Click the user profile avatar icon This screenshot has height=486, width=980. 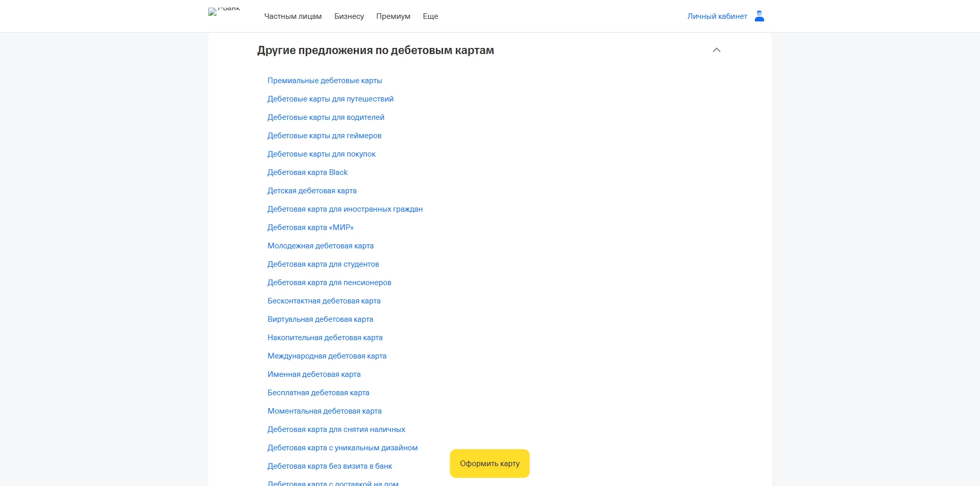(759, 16)
